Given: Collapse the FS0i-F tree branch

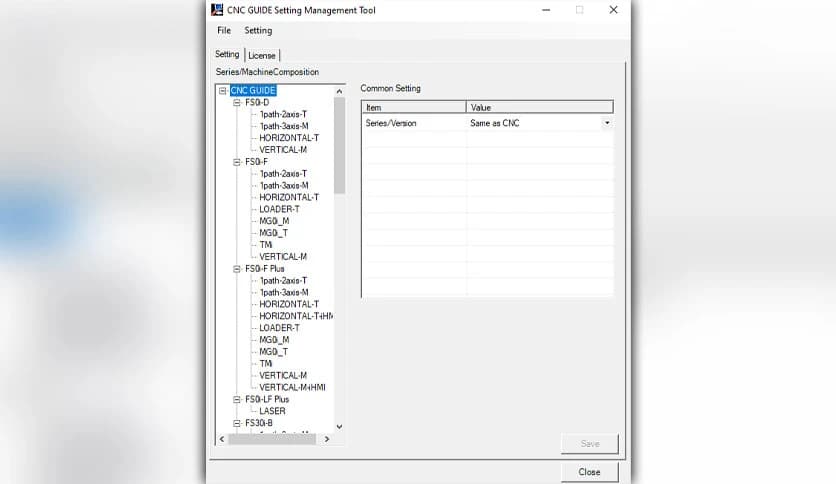Looking at the screenshot, I should pyautogui.click(x=237, y=162).
